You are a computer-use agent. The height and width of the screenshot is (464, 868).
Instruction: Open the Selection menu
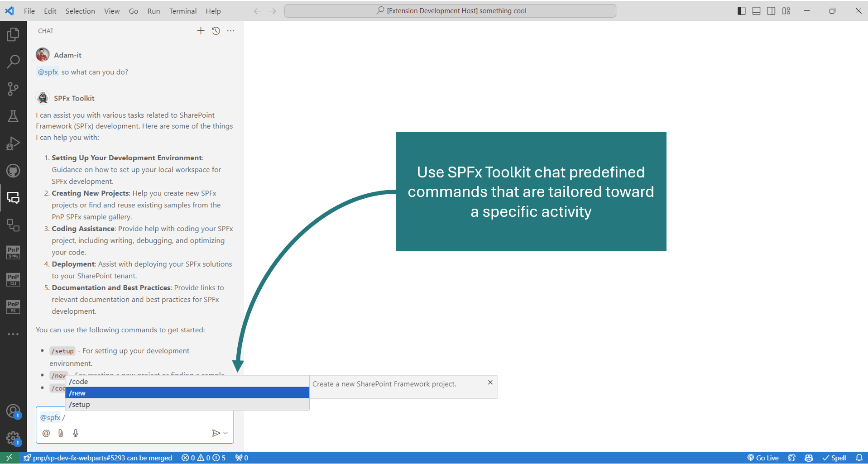tap(80, 11)
